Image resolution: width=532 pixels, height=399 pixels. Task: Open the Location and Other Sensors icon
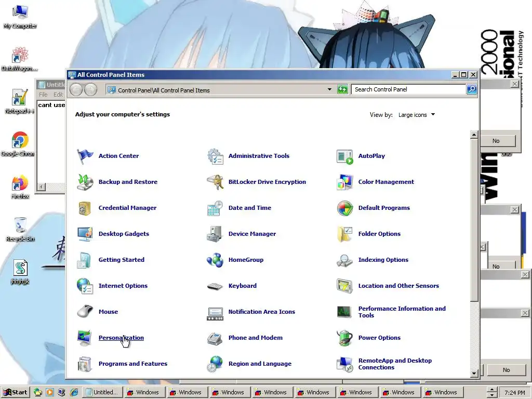click(345, 286)
